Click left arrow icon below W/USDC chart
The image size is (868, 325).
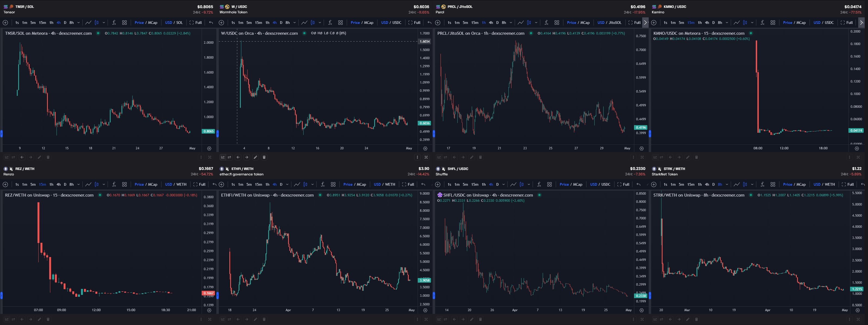pos(238,157)
